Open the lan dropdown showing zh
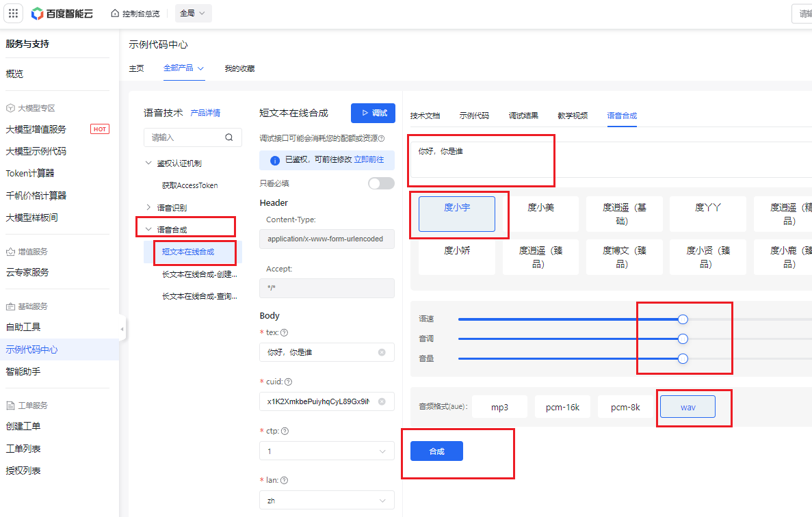 click(327, 501)
